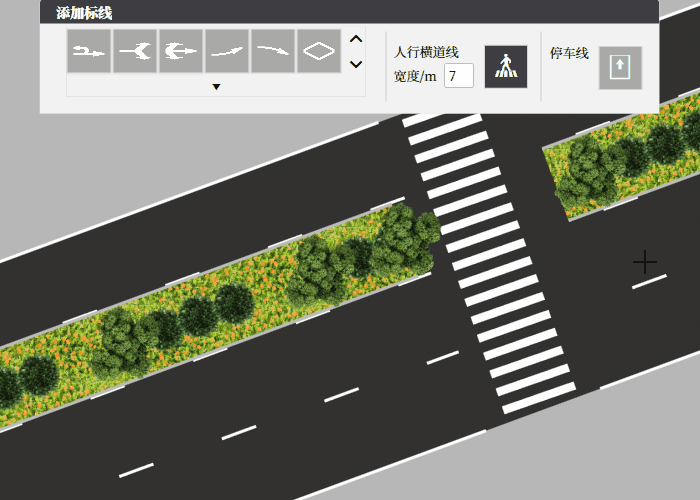Screen dimensions: 700x500
Task: Select the left-and-right split arrow marking
Action: coord(135,51)
